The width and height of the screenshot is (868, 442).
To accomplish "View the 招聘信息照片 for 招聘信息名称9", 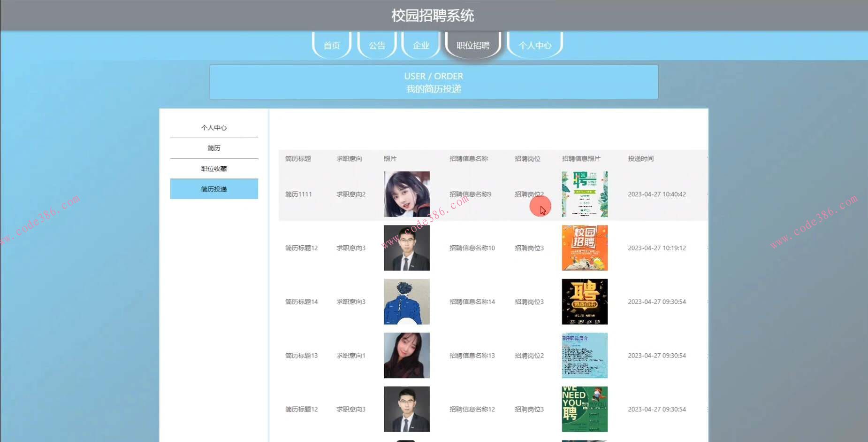I will (x=584, y=194).
